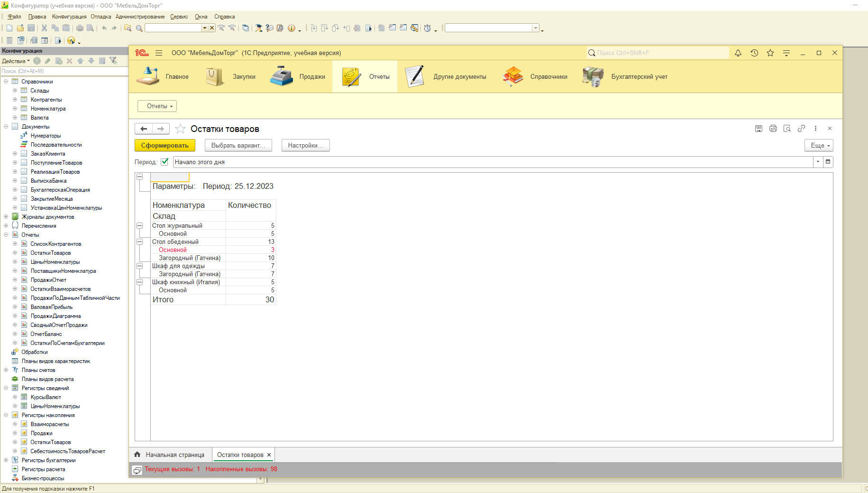
Task: Click the Сформировать button
Action: point(164,145)
